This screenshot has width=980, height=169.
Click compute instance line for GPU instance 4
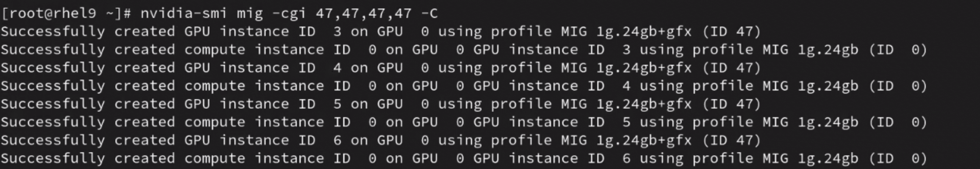[463, 86]
